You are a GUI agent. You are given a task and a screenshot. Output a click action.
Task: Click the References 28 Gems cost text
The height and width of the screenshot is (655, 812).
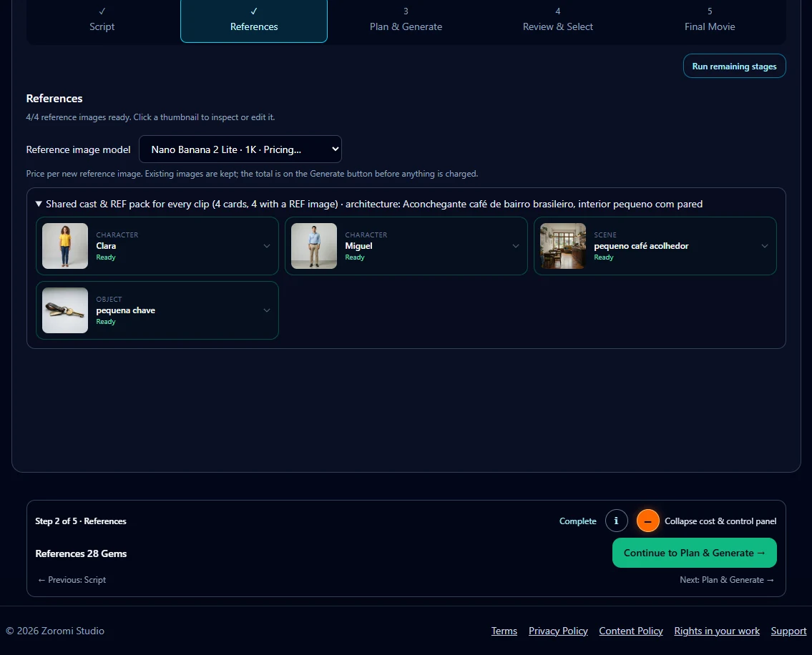tap(81, 553)
